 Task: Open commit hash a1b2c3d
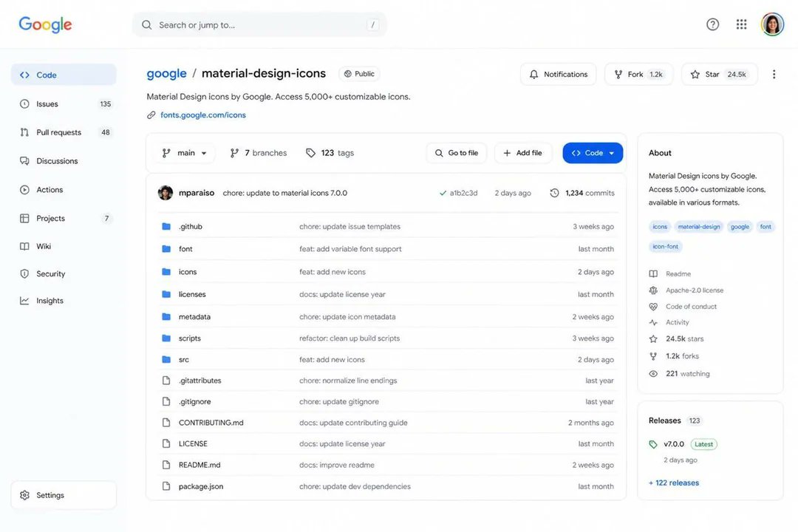point(463,193)
